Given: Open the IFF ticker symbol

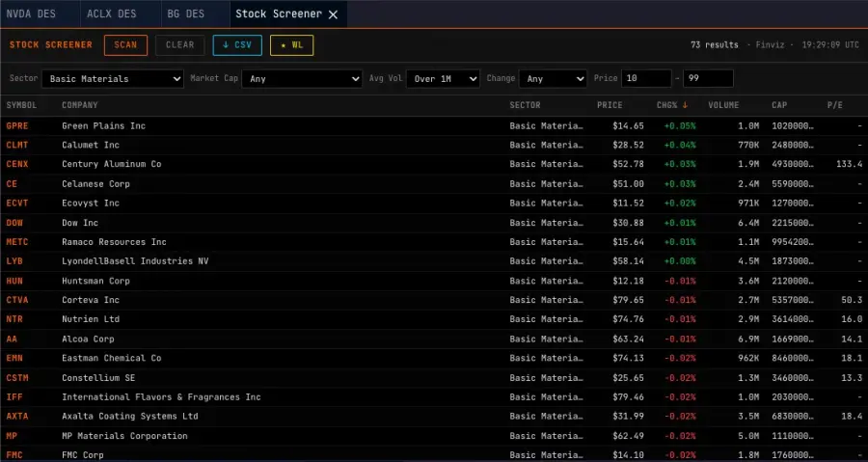Looking at the screenshot, I should [14, 397].
